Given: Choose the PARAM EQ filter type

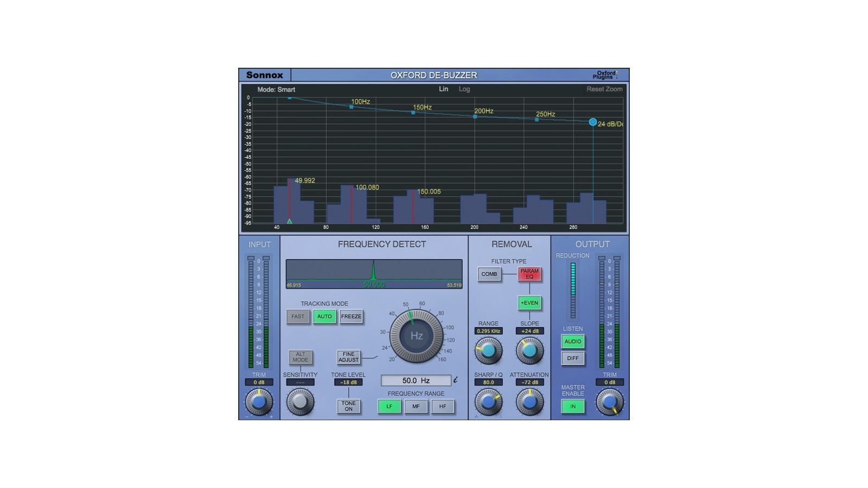Looking at the screenshot, I should point(529,274).
